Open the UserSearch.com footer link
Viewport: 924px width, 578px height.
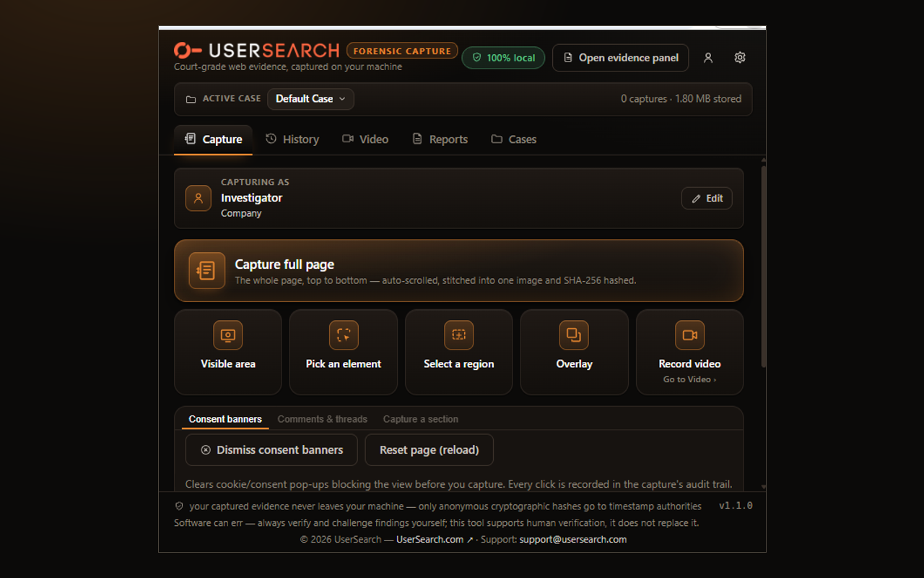click(x=435, y=540)
